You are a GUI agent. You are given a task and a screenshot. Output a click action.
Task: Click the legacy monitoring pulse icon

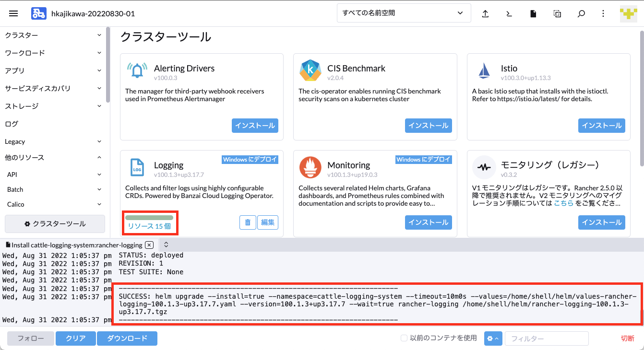(x=484, y=167)
